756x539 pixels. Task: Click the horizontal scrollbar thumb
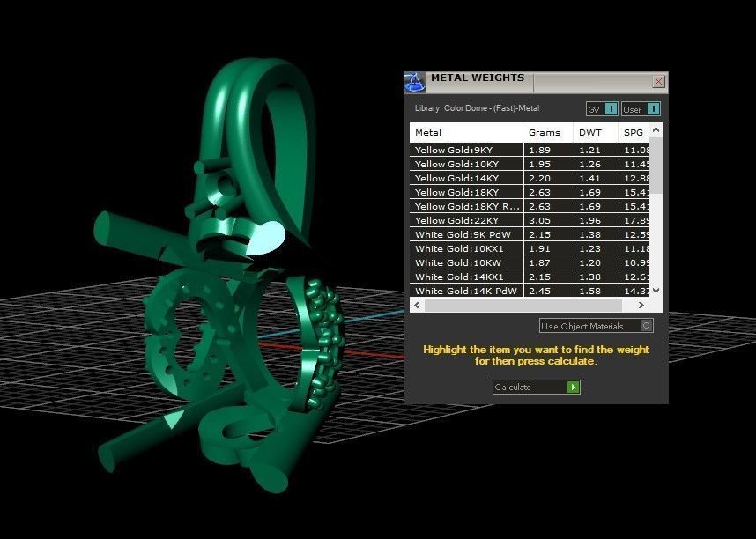click(523, 306)
